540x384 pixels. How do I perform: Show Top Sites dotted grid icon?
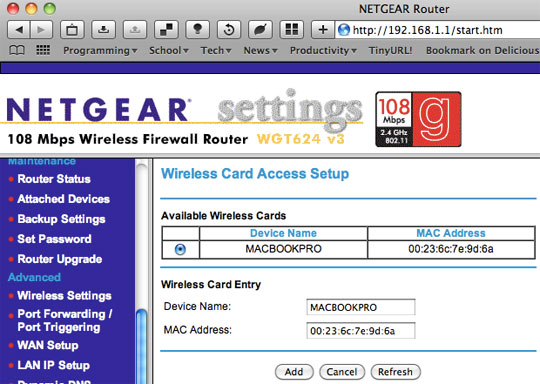tap(43, 50)
